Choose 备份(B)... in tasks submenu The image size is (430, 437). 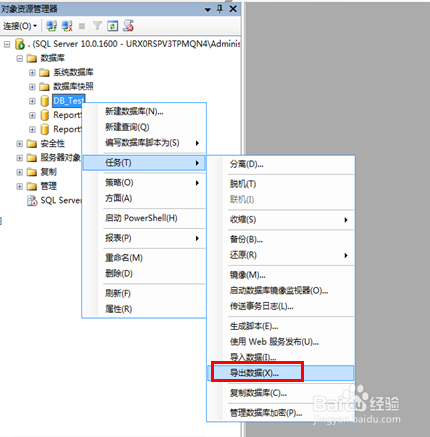pos(281,239)
